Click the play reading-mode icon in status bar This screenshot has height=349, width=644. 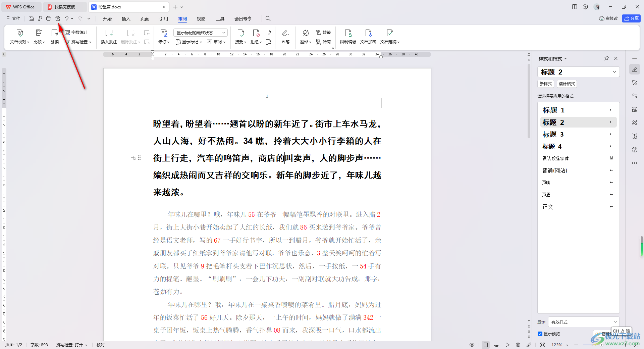coord(507,345)
